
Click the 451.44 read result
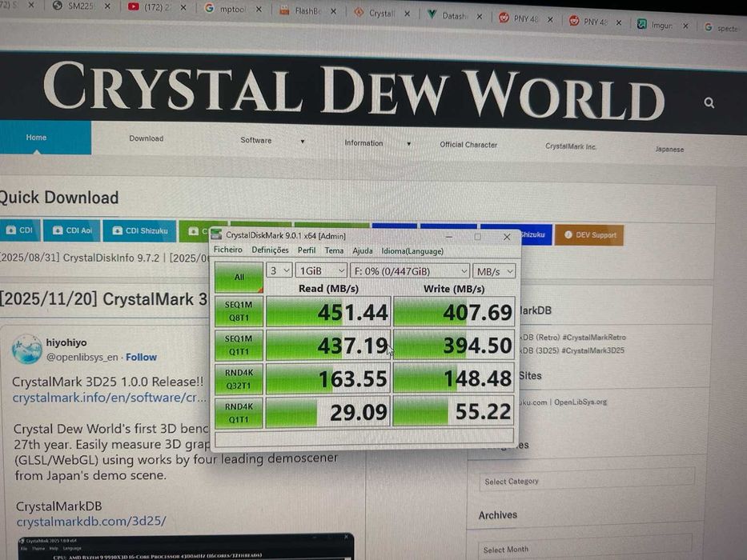point(328,312)
